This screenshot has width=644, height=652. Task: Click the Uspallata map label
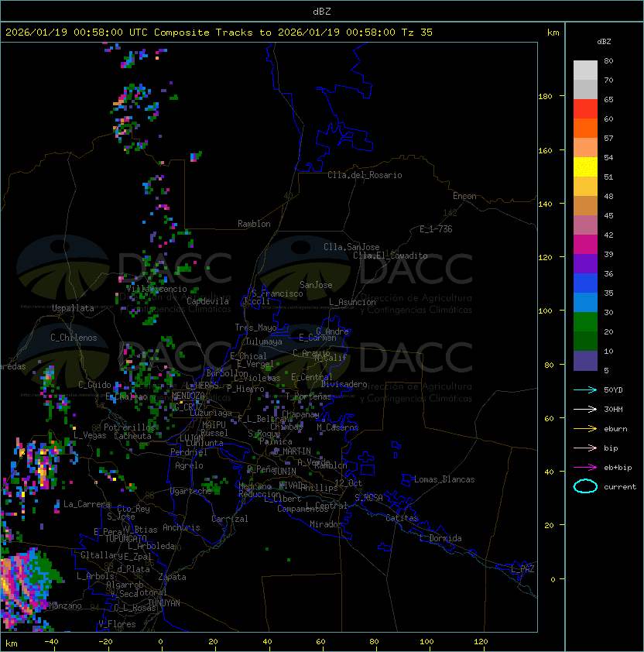[x=73, y=308]
